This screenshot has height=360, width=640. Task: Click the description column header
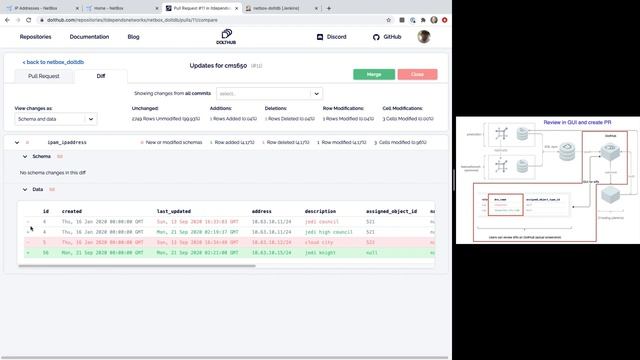(x=320, y=211)
